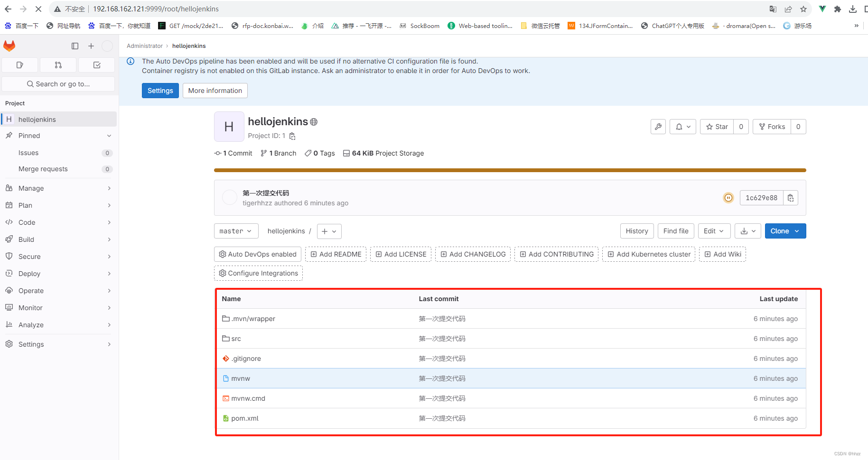Click the browser address bar URL
This screenshot has width=868, height=460.
point(156,9)
